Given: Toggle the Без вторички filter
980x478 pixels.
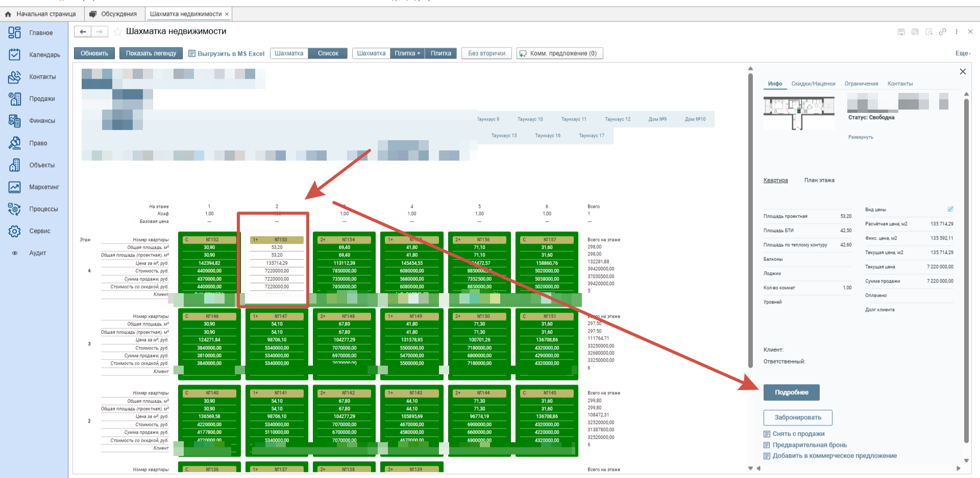Looking at the screenshot, I should tap(486, 54).
